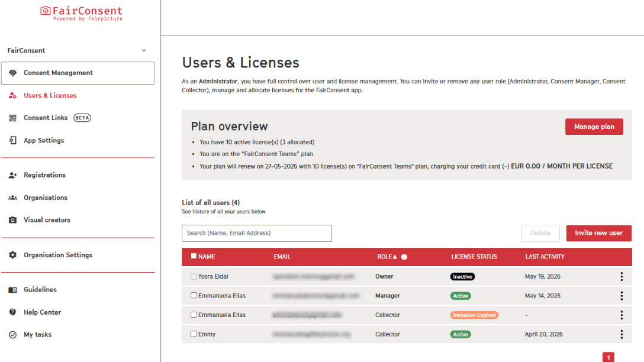
Task: Click the EMAIL column header
Action: click(282, 257)
